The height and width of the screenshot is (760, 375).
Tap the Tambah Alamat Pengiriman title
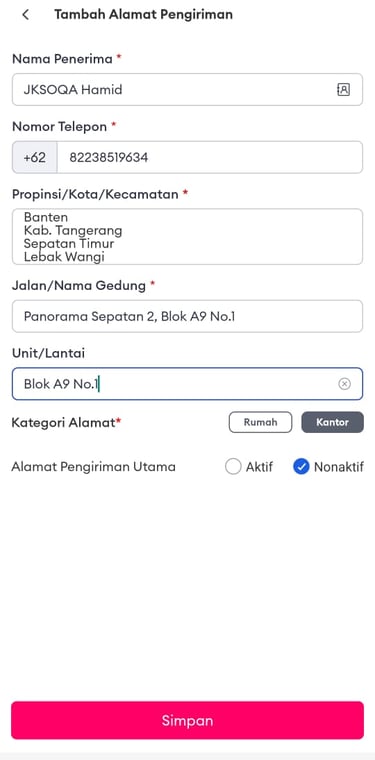(143, 15)
